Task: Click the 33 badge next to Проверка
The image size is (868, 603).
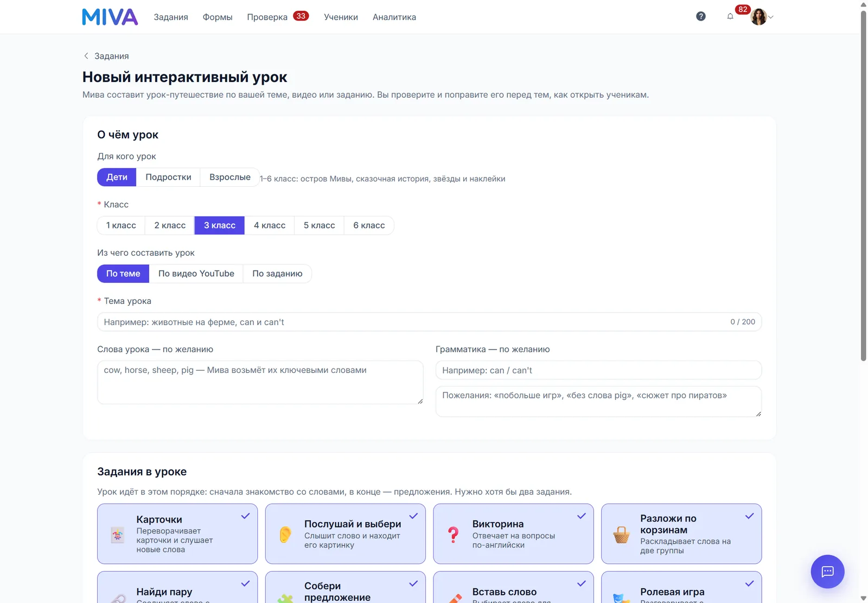Action: pos(301,16)
